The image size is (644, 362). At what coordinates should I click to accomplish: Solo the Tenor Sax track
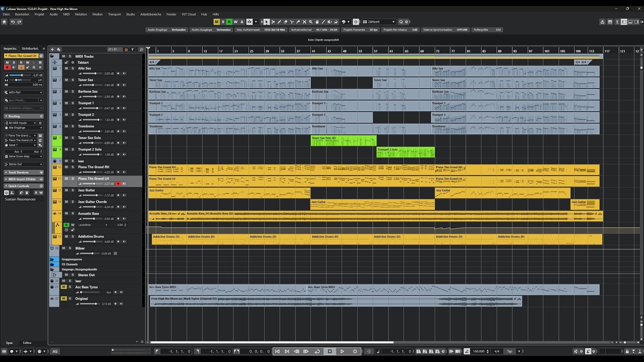[72, 80]
